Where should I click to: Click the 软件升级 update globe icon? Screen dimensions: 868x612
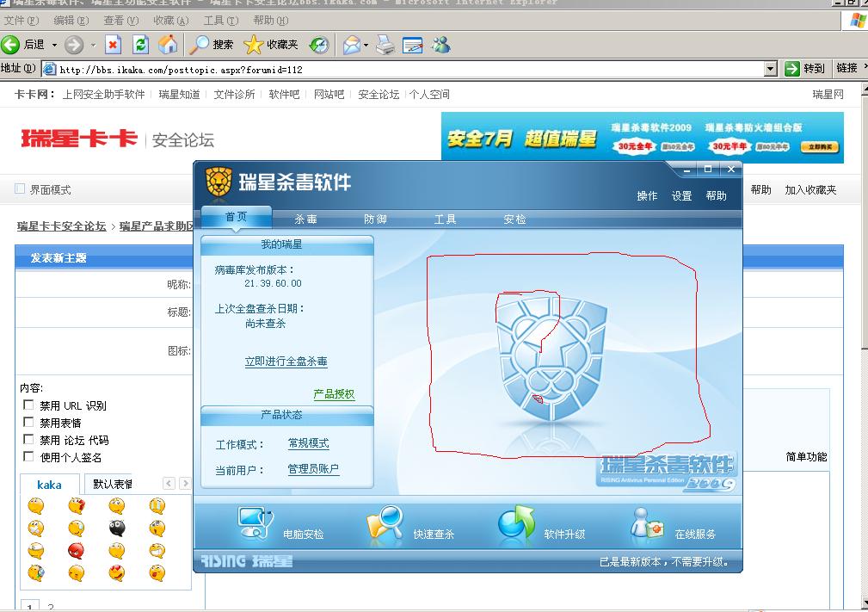click(x=516, y=522)
